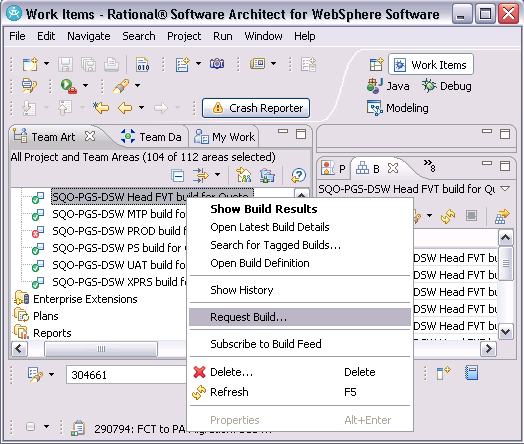Choose Show Build Results from context menu
Viewport: 524px width, 444px height.
(x=300, y=209)
